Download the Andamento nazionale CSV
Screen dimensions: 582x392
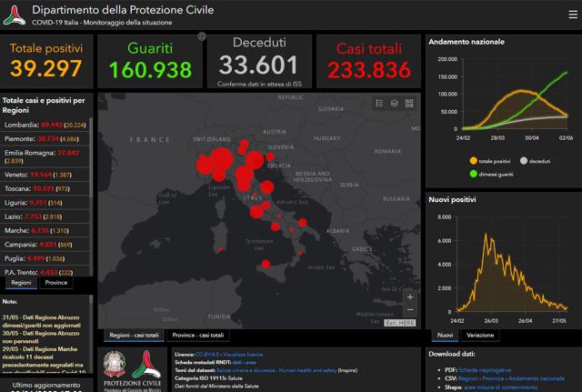(537, 378)
